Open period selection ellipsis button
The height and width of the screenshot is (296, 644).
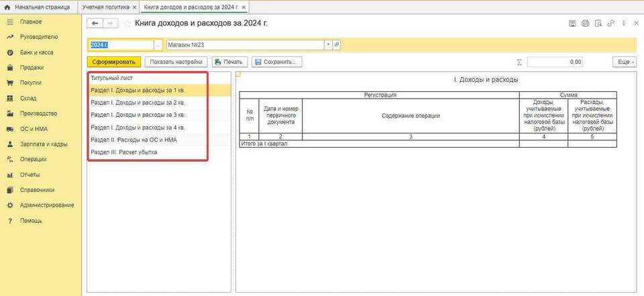(x=158, y=45)
